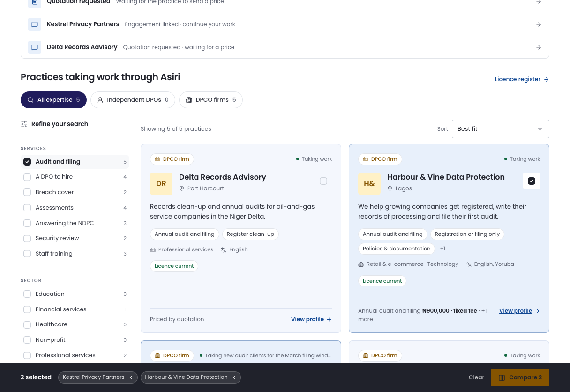Open the Delta Records Advisory row arrow

(539, 47)
